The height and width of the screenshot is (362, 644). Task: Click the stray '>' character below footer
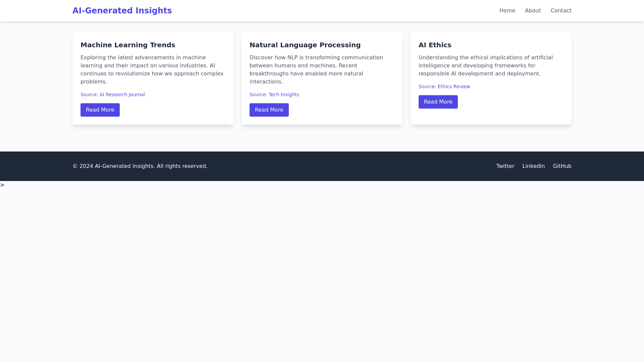pos(2,185)
